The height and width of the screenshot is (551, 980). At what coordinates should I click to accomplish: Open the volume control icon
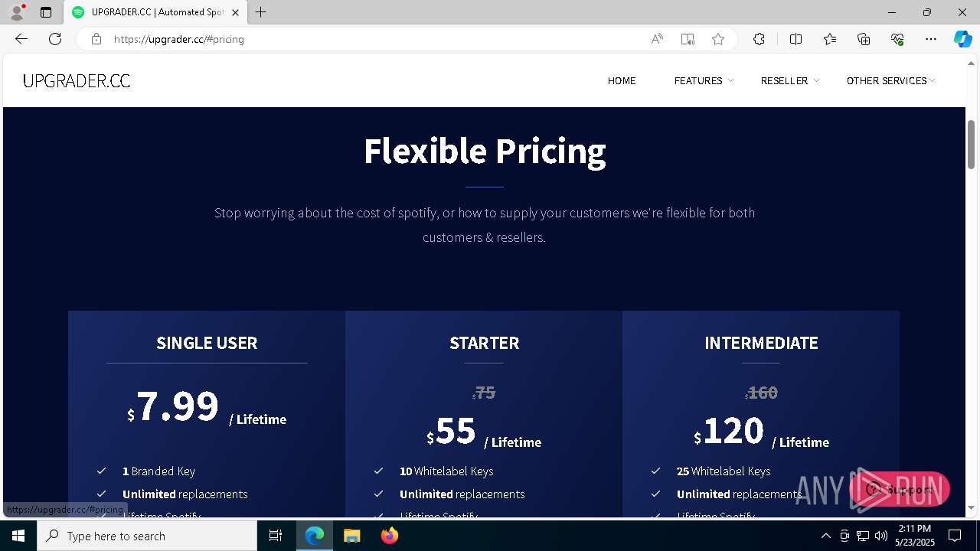881,536
